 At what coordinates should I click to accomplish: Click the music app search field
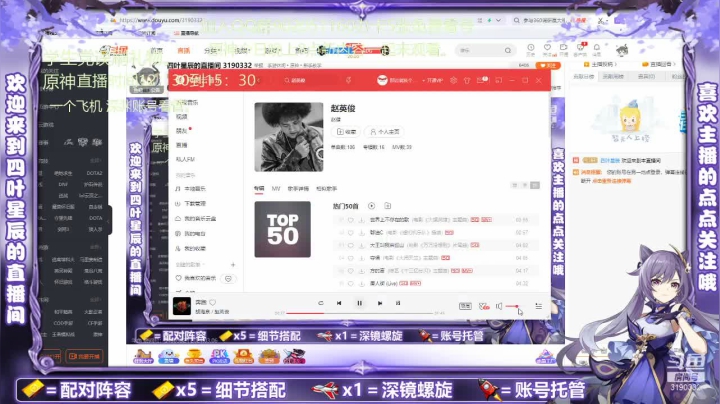pos(312,80)
